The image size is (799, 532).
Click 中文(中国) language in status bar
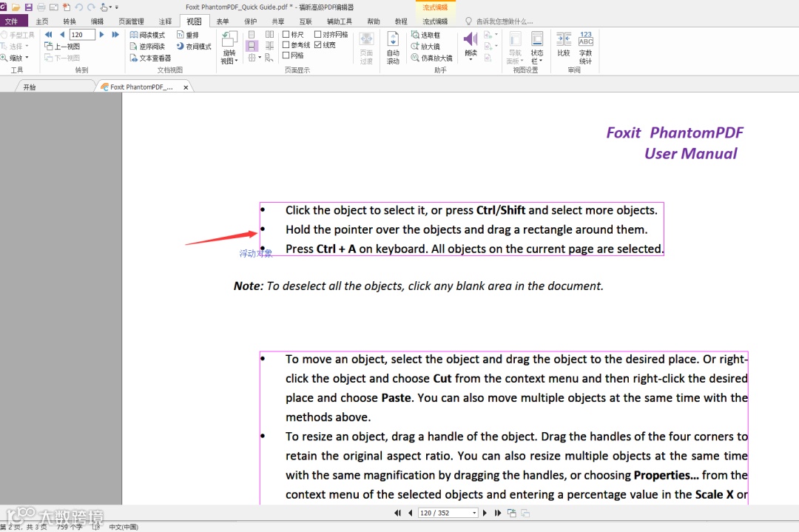(124, 527)
